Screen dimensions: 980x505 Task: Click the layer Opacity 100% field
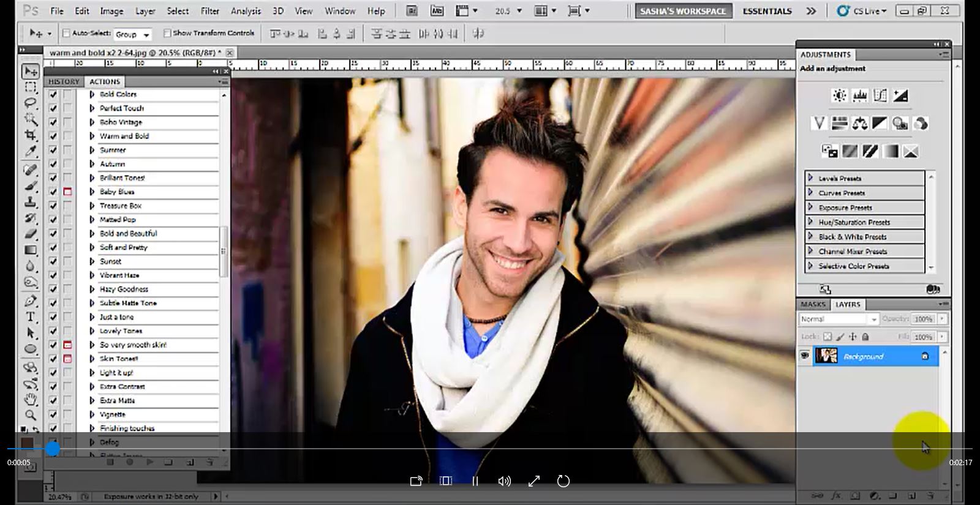pos(923,319)
